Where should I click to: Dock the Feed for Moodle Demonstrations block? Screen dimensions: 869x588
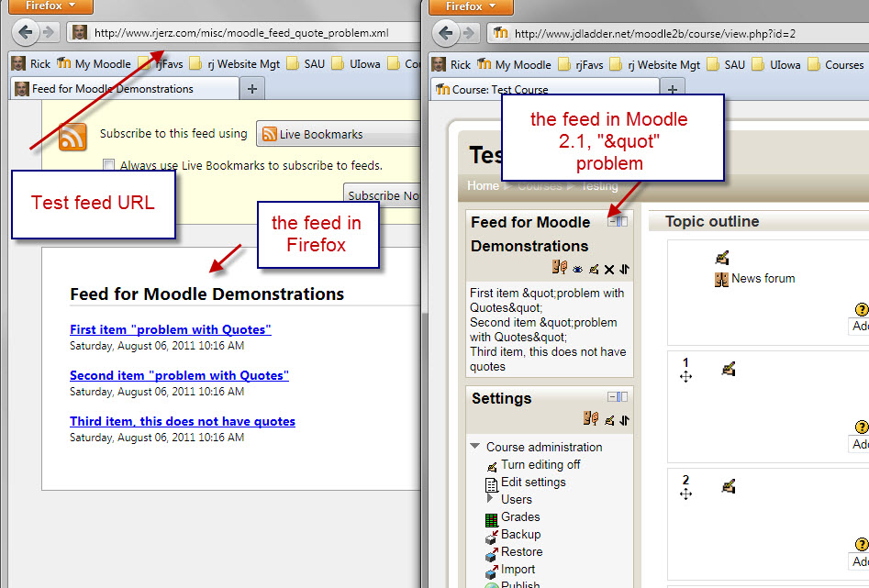(x=623, y=222)
